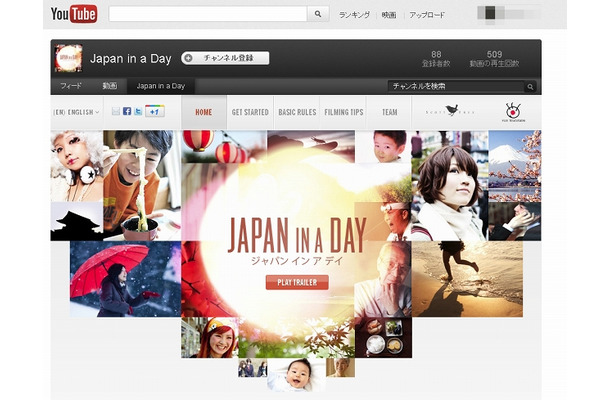
Task: Open the Japan in a Day channel title
Action: point(130,58)
